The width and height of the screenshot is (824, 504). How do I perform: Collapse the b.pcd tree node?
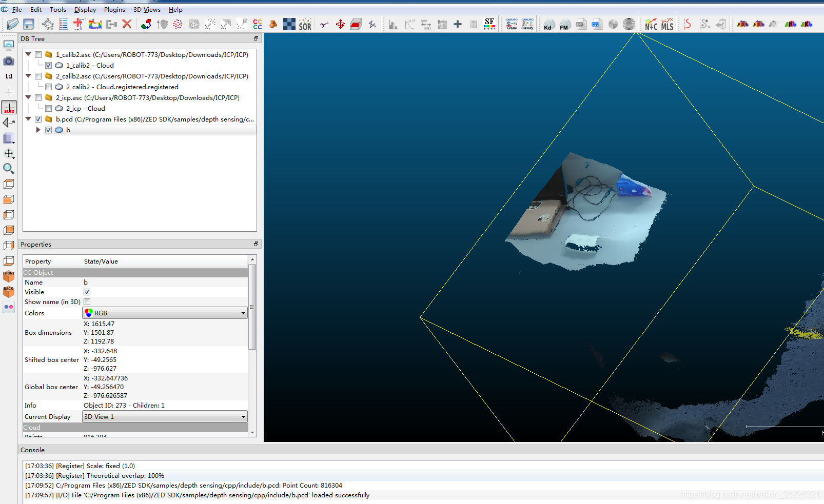coord(28,119)
